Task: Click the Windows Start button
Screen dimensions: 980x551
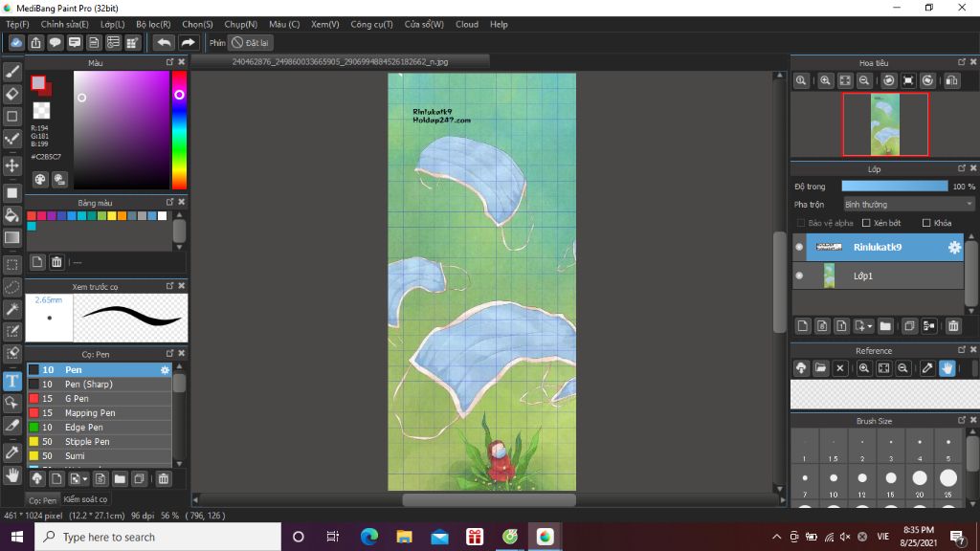Action: click(17, 537)
